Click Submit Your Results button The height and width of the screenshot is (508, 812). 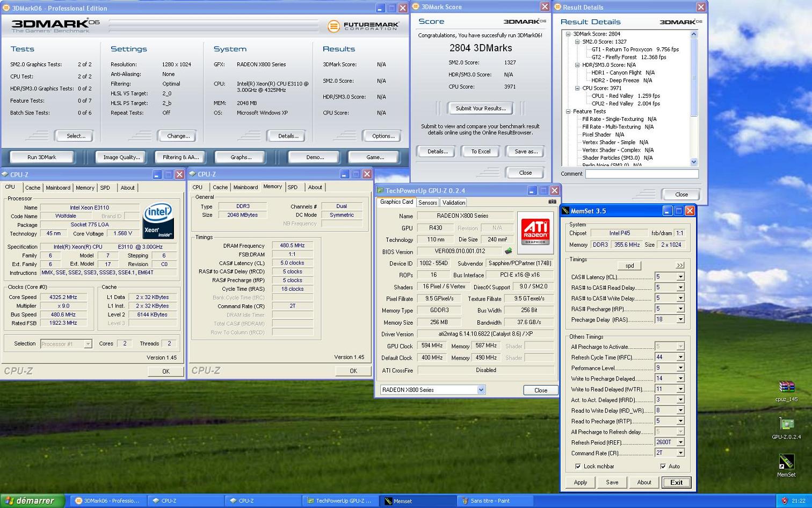[x=481, y=108]
